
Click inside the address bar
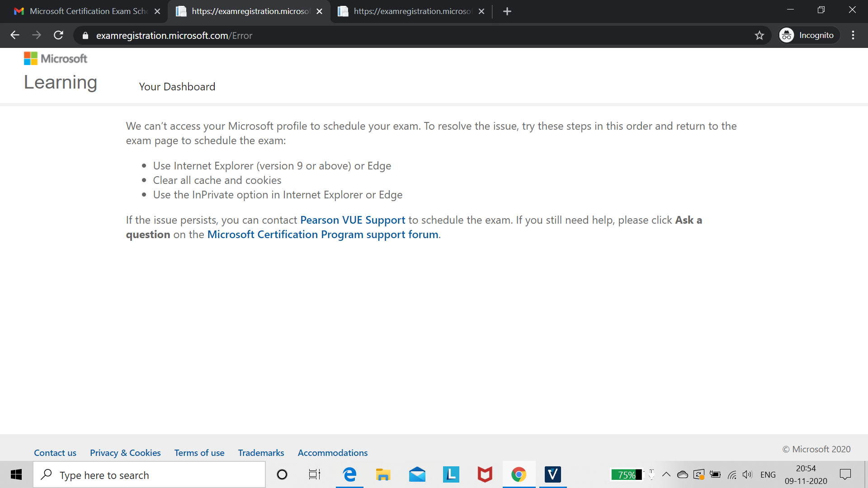click(271, 35)
